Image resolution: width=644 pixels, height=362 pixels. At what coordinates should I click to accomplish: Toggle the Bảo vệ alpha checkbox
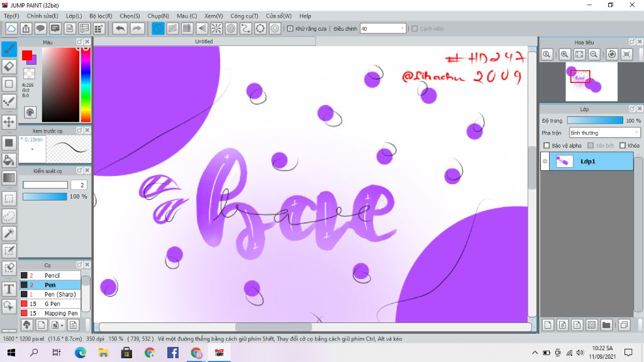coord(547,145)
